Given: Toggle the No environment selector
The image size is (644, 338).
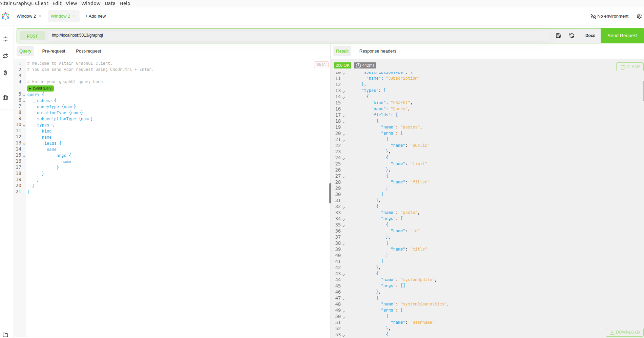Looking at the screenshot, I should [x=609, y=16].
